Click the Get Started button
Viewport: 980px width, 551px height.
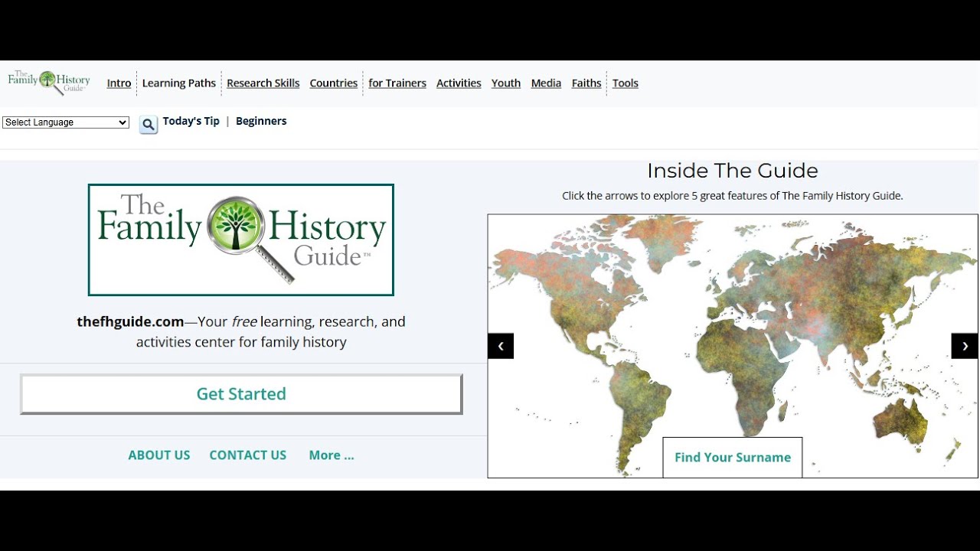tap(241, 394)
